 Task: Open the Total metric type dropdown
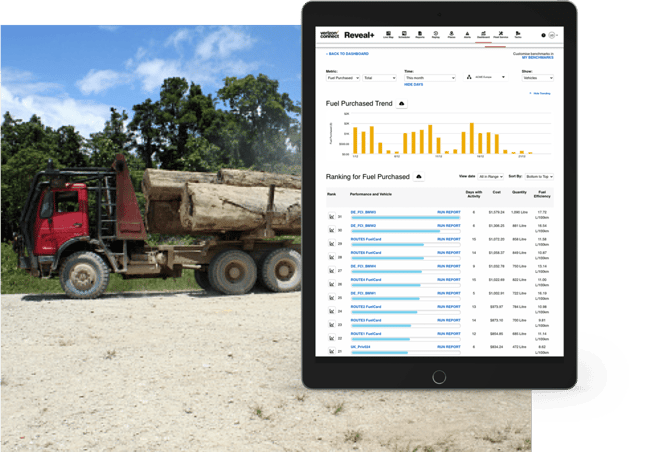pos(379,78)
